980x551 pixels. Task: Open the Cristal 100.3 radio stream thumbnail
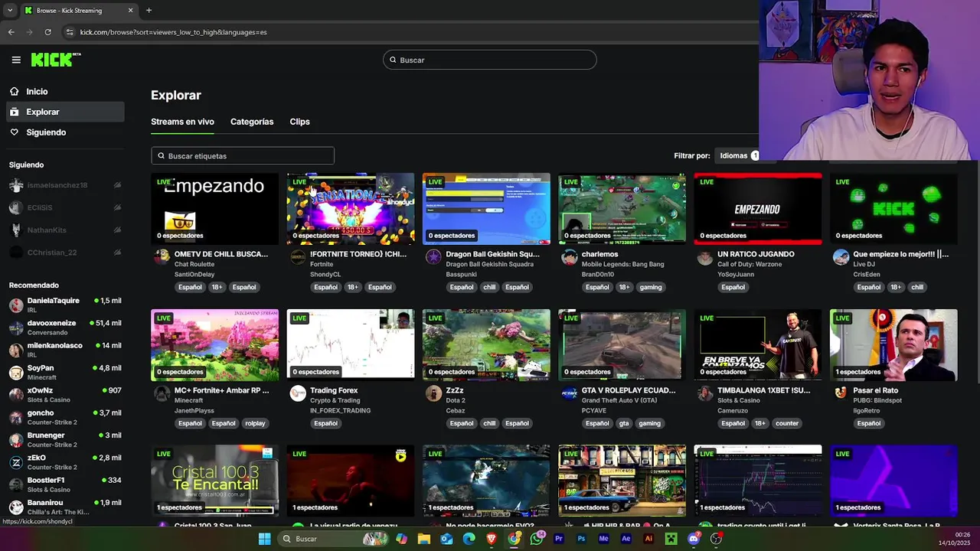pyautogui.click(x=215, y=481)
